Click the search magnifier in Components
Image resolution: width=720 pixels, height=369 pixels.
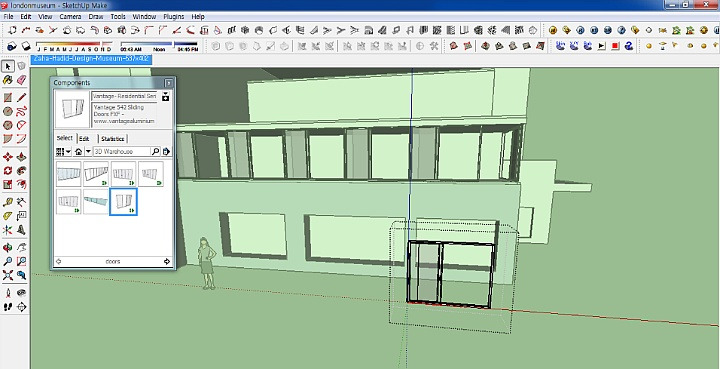(x=155, y=151)
